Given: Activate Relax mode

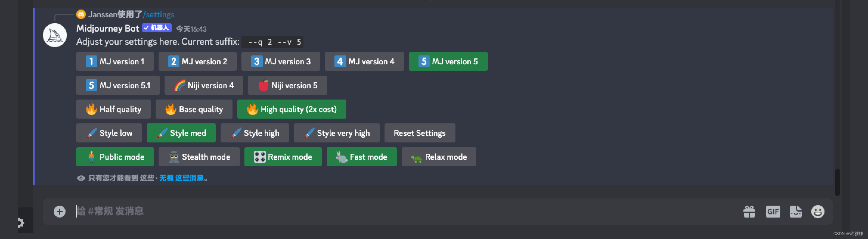Looking at the screenshot, I should tap(439, 157).
